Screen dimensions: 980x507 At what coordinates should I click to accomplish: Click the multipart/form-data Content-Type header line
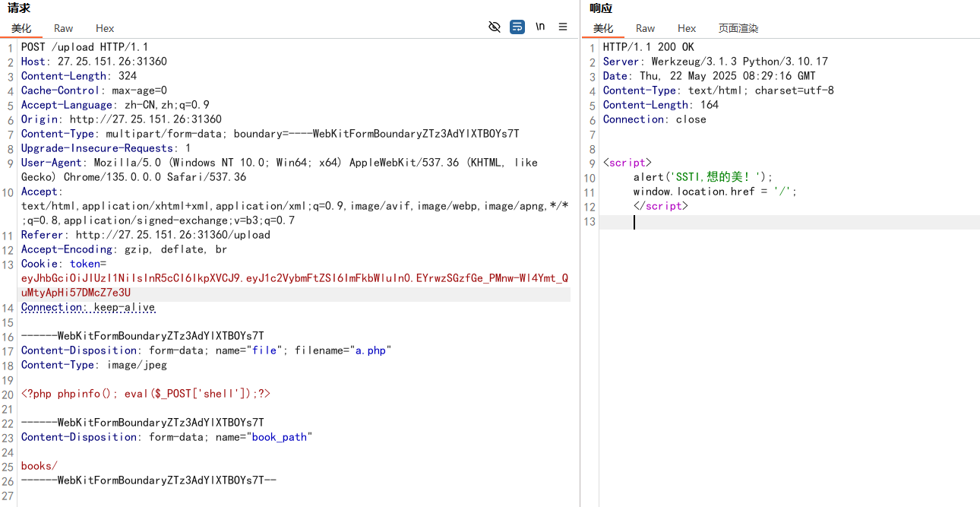[270, 134]
